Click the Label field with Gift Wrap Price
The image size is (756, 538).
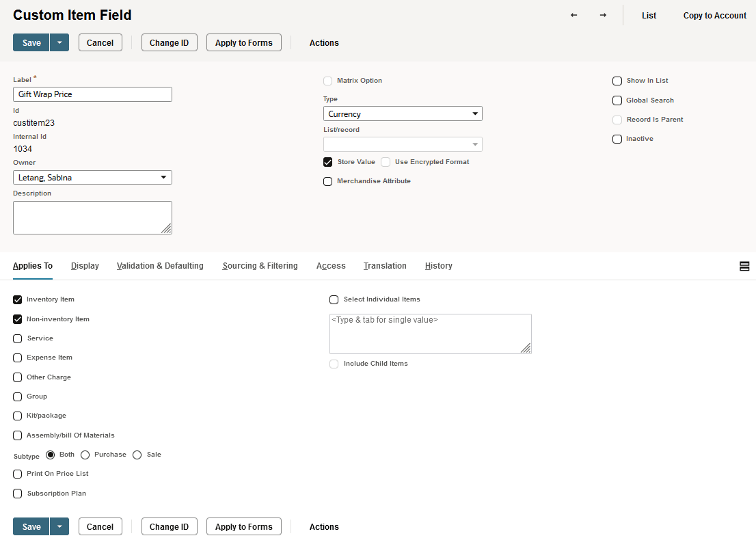[92, 94]
